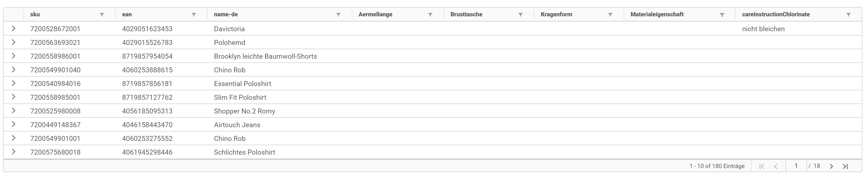Viewport: 868px width, 178px height.
Task: Expand the Slim Fit Poloshirt row
Action: 13,97
